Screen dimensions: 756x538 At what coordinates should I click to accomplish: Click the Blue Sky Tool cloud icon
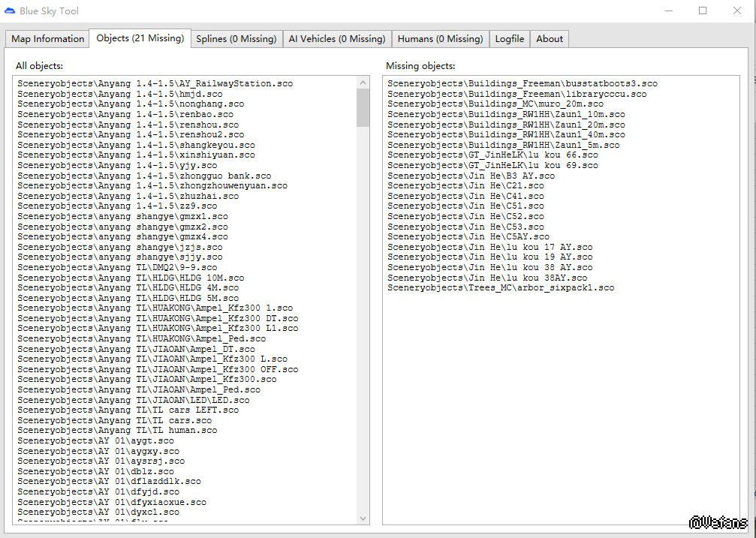tap(11, 11)
